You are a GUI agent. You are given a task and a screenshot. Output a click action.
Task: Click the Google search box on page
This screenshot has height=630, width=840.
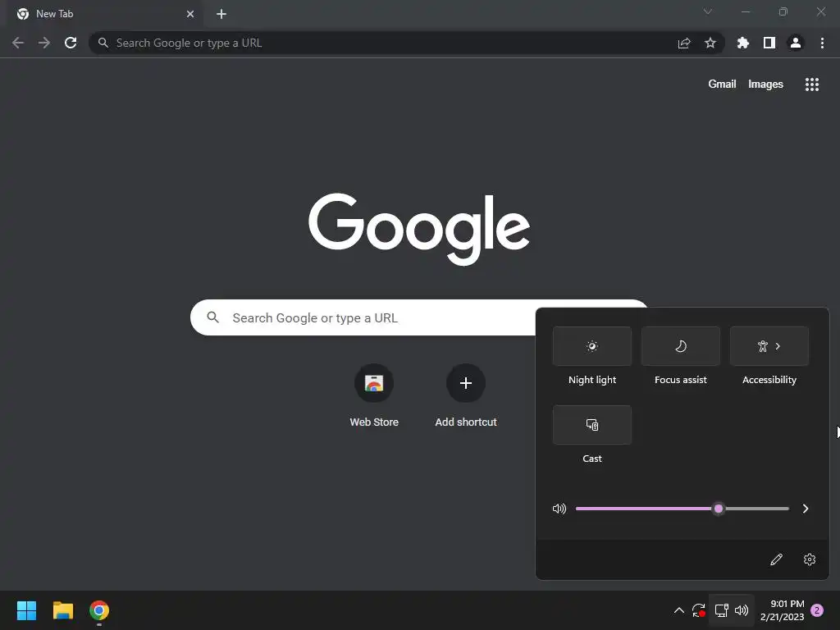[363, 317]
